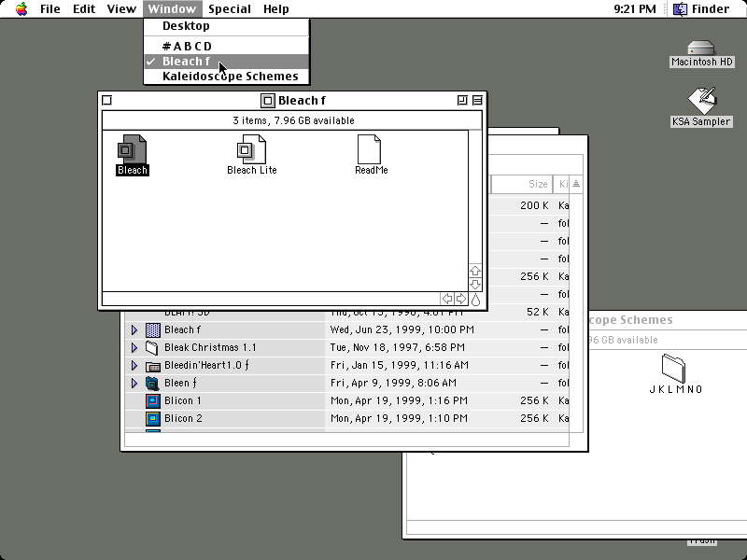747x560 pixels.
Task: Click the Bleen f name in list
Action: [180, 384]
